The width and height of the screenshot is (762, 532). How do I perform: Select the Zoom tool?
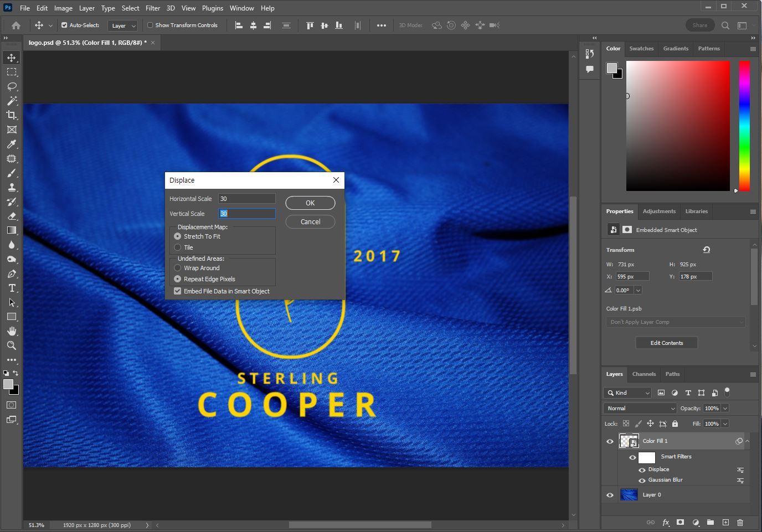(x=12, y=345)
